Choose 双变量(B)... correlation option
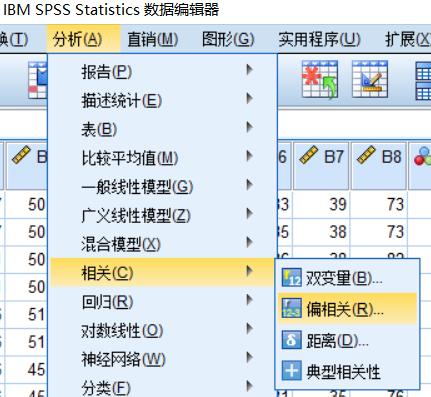This screenshot has width=431, height=397. coord(347,278)
